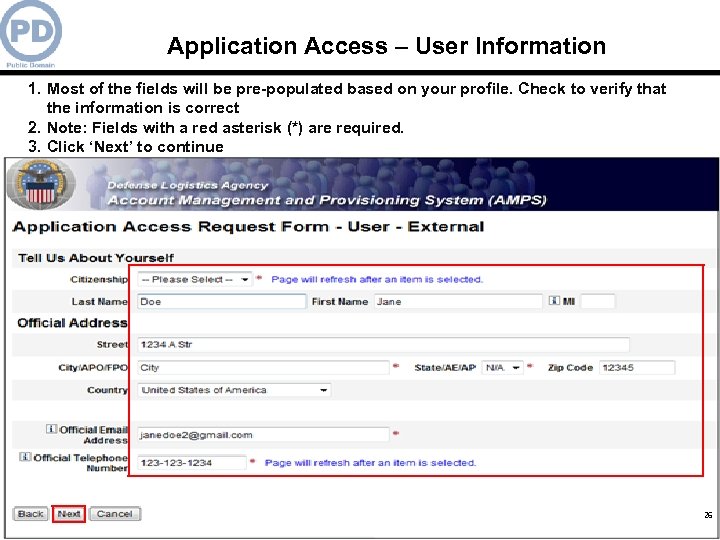Click the telephone page refresh note
The height and width of the screenshot is (540, 720).
pyautogui.click(x=371, y=463)
